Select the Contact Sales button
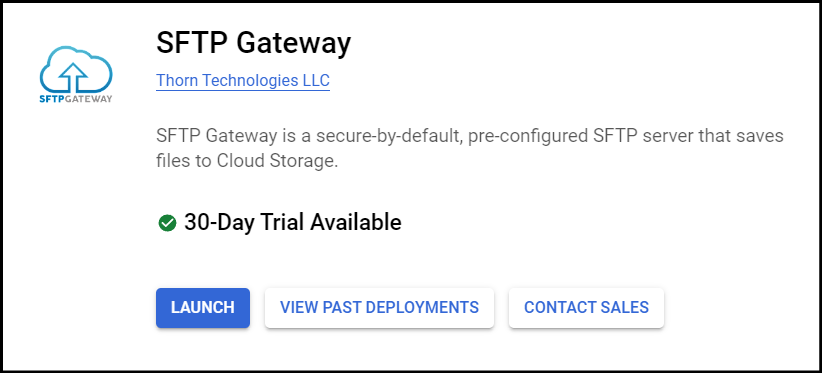822x373 pixels. 587,308
